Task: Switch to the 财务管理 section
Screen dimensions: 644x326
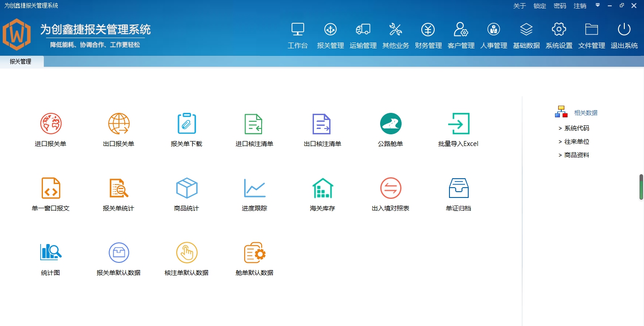Action: click(428, 35)
